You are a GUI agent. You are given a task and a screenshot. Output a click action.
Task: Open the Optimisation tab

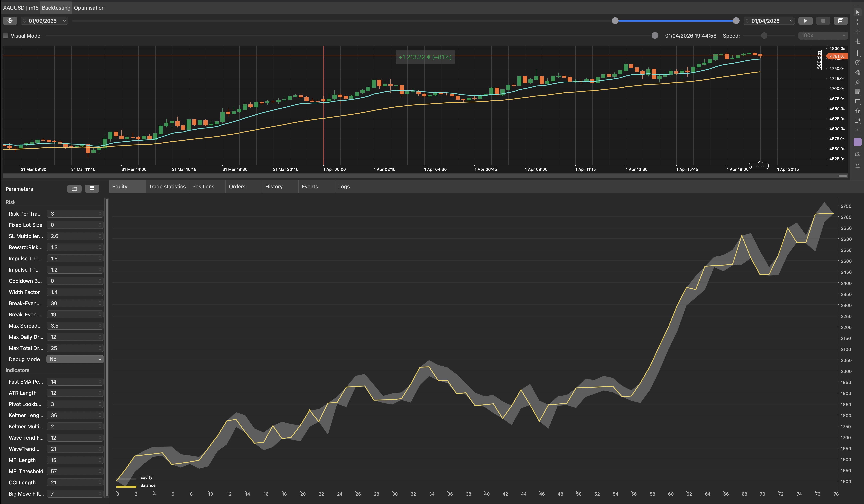[x=89, y=8]
